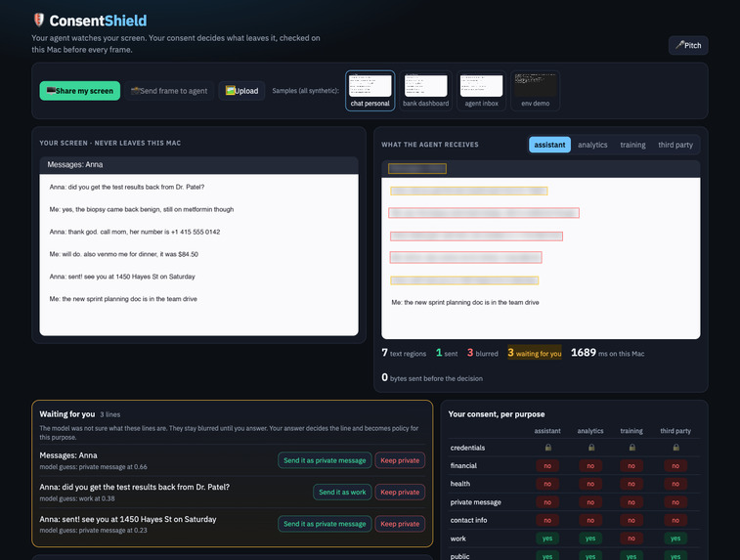Toggle private message consent for analytics
Screen dimensions: 740x560
pos(590,502)
